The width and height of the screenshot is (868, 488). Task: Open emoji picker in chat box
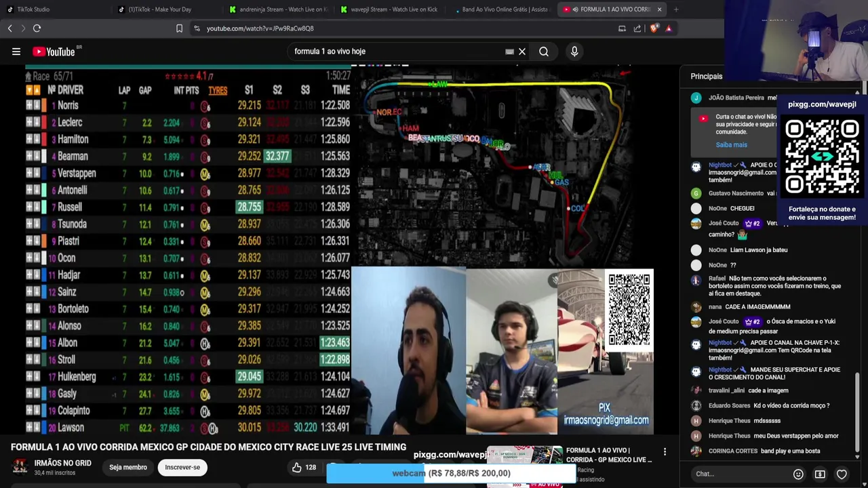click(x=798, y=474)
